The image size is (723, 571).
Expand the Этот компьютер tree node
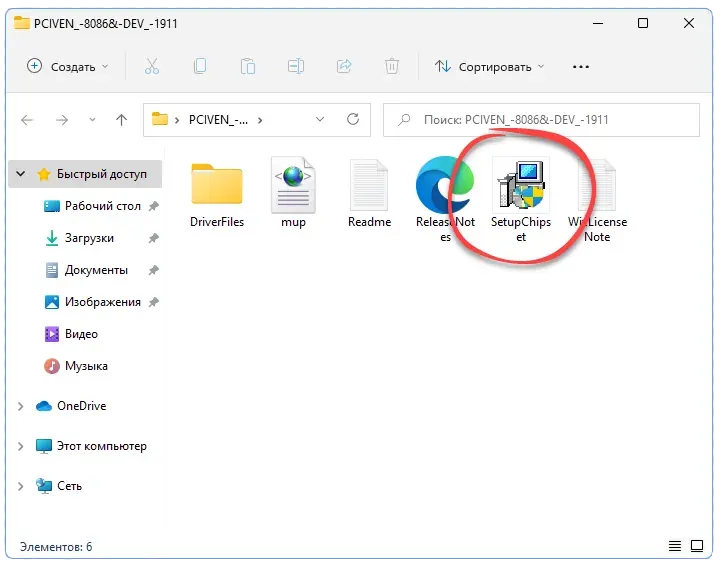click(x=20, y=446)
